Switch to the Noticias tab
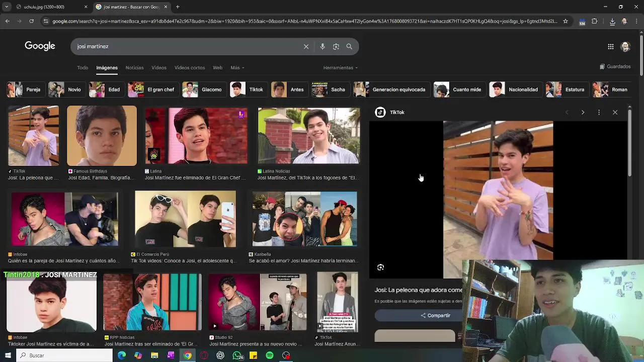 click(x=134, y=67)
